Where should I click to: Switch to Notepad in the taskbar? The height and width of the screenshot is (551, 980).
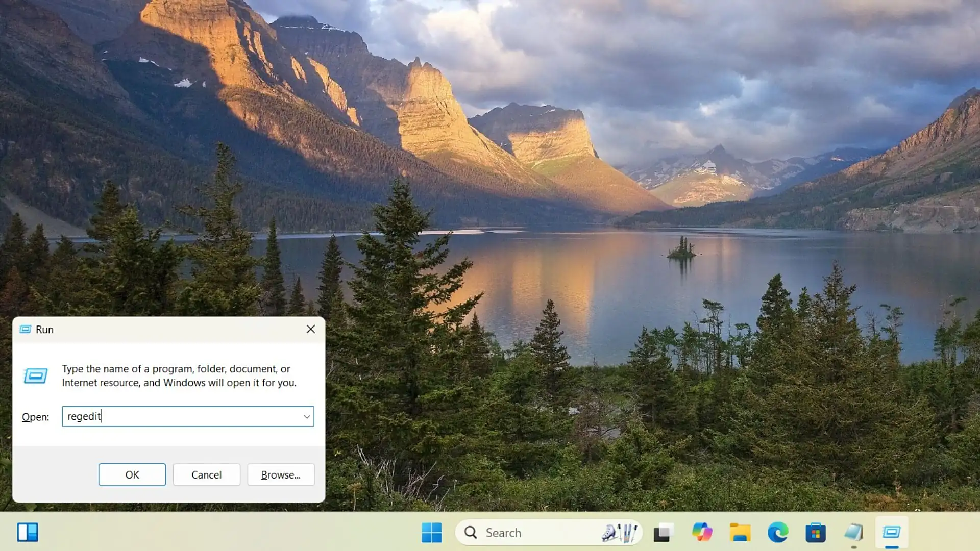point(853,533)
